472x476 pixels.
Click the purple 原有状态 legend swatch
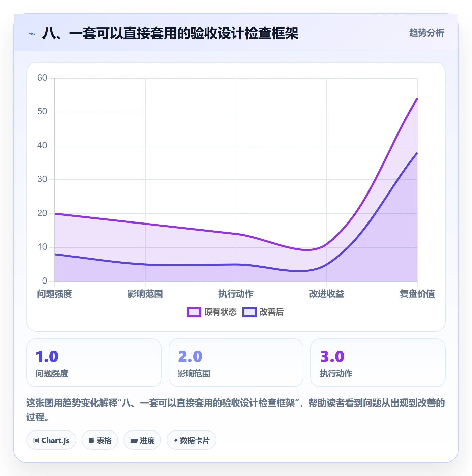click(194, 312)
